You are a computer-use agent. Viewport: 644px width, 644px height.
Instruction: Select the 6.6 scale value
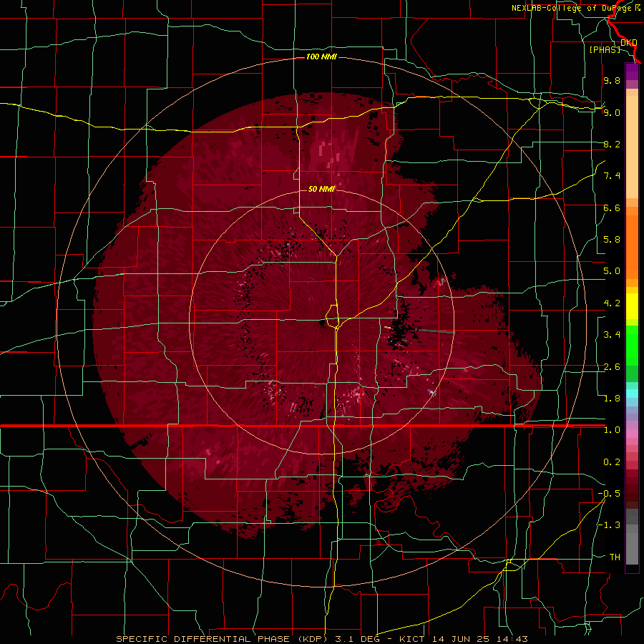tap(612, 208)
